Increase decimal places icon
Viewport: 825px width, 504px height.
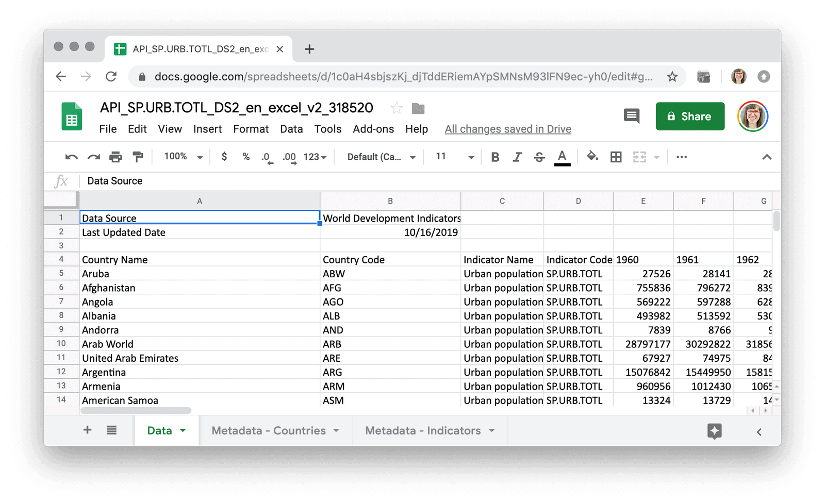[x=289, y=158]
